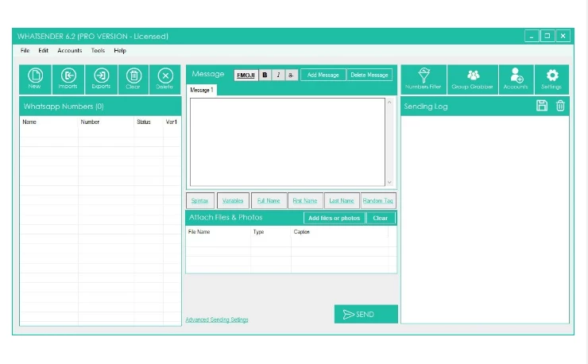Close the WhatSender window
Viewport: 588px width, 364px height.
coord(563,36)
